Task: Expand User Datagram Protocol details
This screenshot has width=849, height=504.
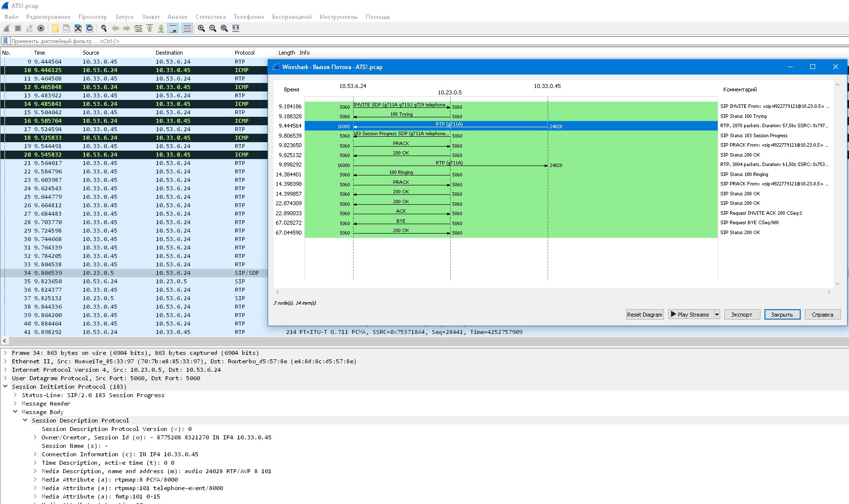Action: 5,378
